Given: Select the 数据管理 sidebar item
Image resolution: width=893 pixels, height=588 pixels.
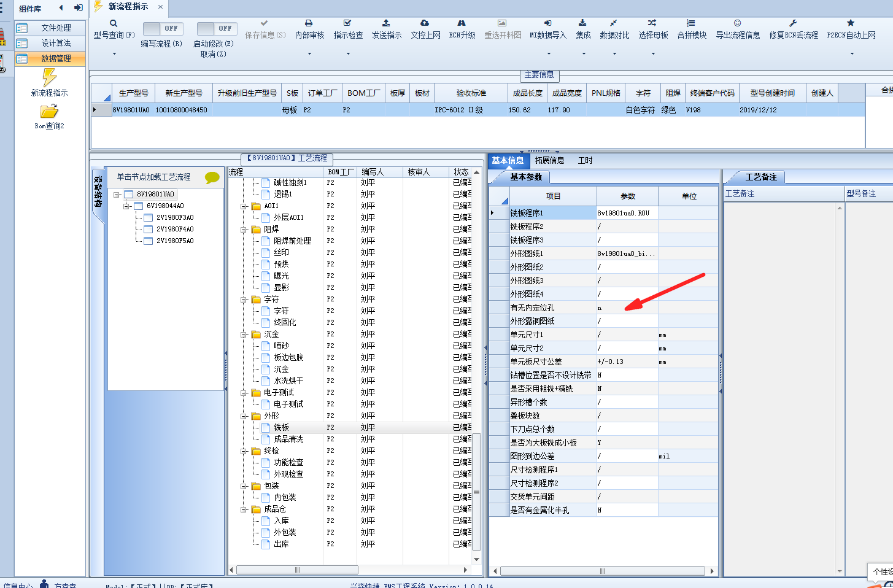Looking at the screenshot, I should [50, 58].
